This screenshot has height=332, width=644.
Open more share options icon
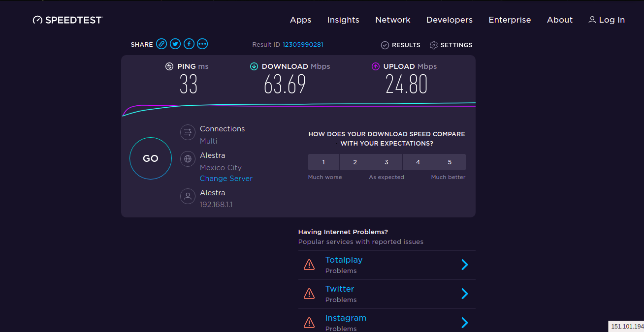click(x=202, y=44)
